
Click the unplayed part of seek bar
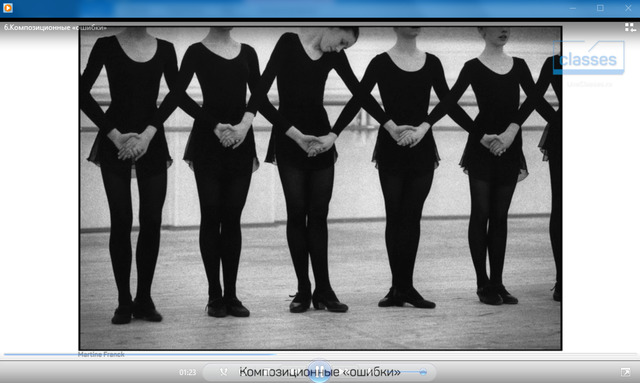455,354
